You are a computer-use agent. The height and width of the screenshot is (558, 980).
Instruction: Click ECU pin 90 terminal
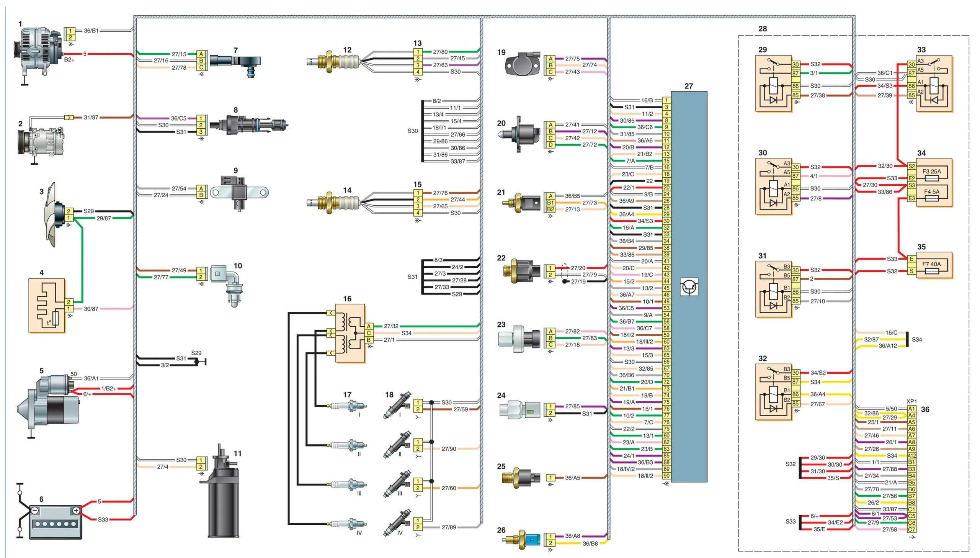tap(666, 476)
